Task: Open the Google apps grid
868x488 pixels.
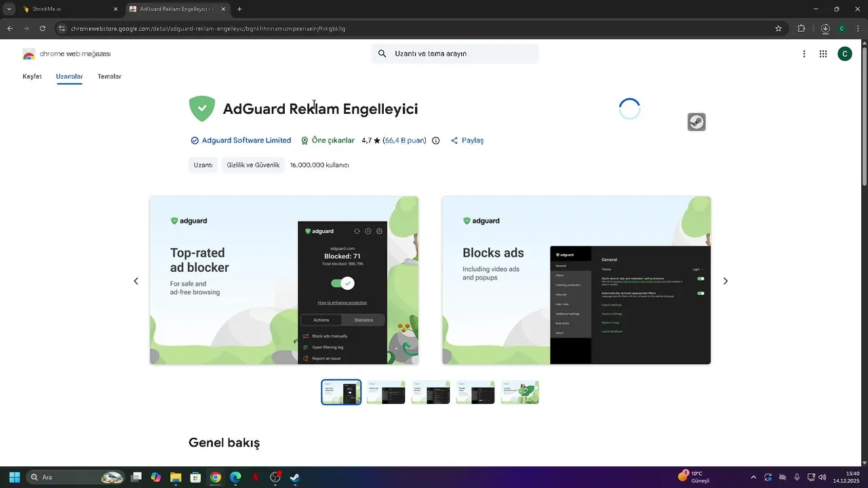Action: pyautogui.click(x=823, y=54)
